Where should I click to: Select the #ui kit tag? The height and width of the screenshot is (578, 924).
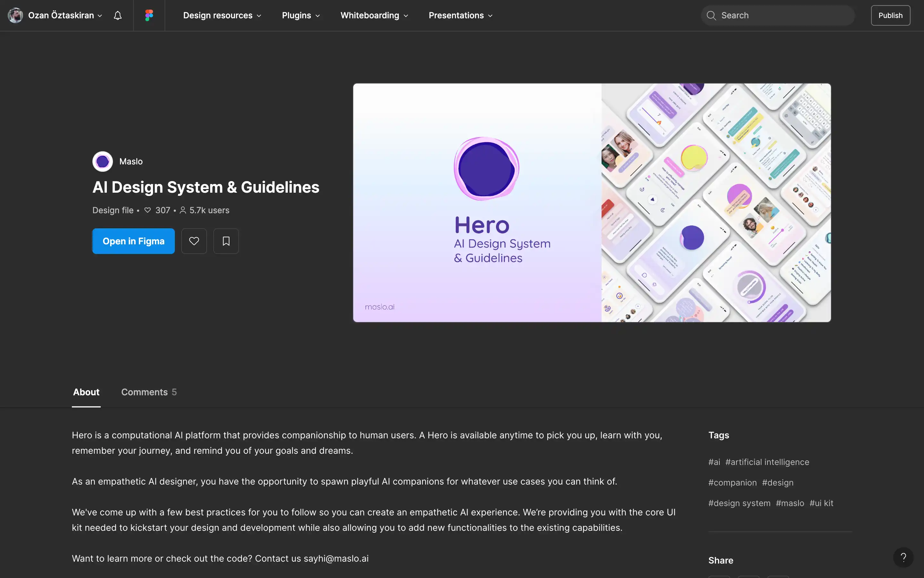821,504
